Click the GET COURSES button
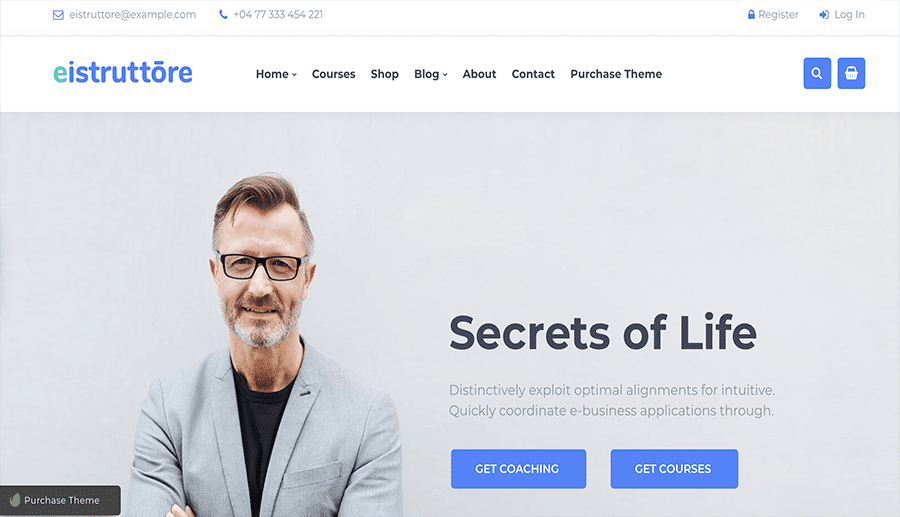The image size is (900, 517). 674,469
